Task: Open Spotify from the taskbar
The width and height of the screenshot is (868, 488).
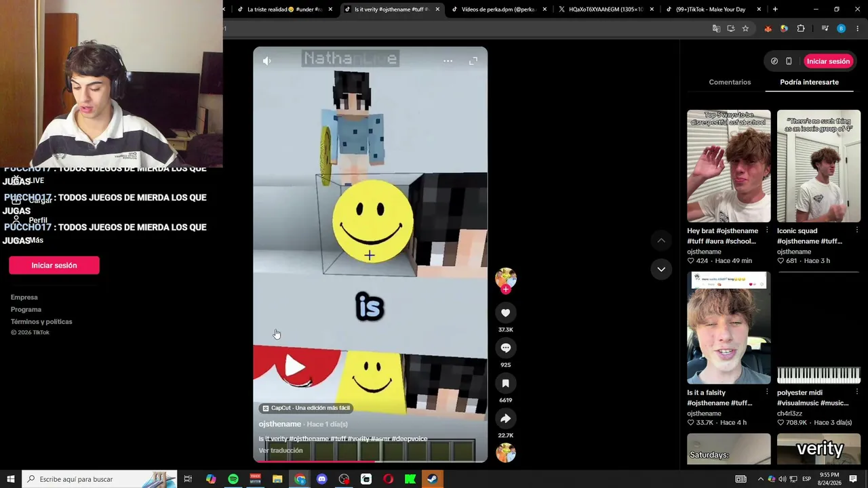Action: tap(233, 479)
